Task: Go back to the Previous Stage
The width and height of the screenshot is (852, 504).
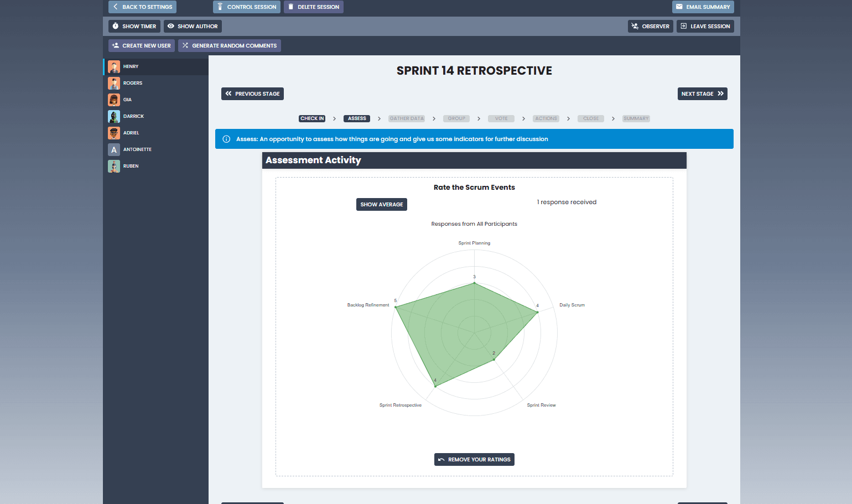Action: pos(252,94)
